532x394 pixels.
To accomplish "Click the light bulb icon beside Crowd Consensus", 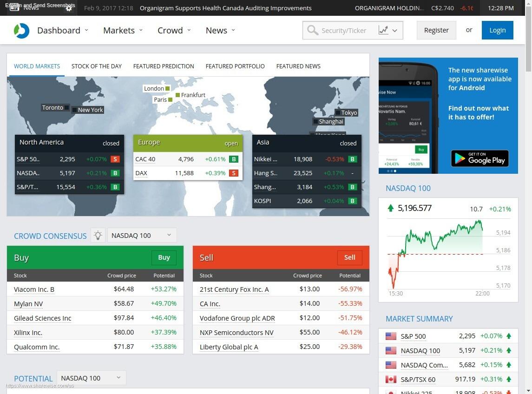I will [x=98, y=235].
